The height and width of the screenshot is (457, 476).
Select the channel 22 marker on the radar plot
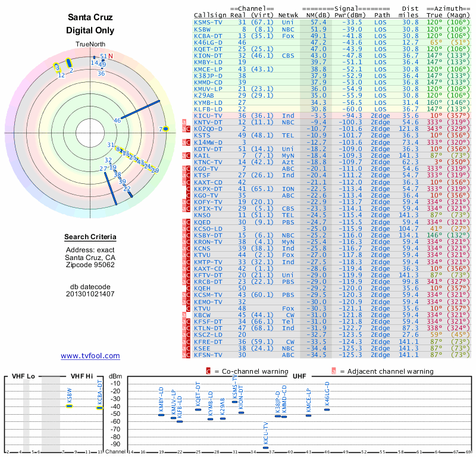tap(127, 189)
